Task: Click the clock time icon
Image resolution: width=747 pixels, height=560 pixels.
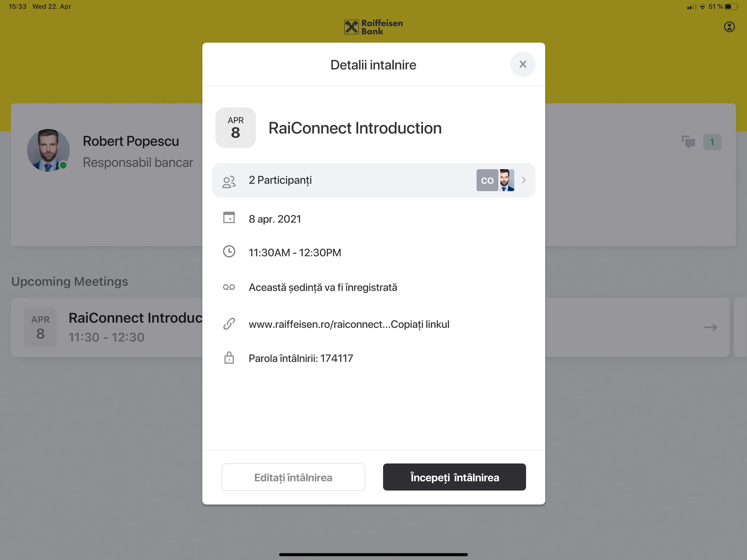Action: pyautogui.click(x=229, y=252)
